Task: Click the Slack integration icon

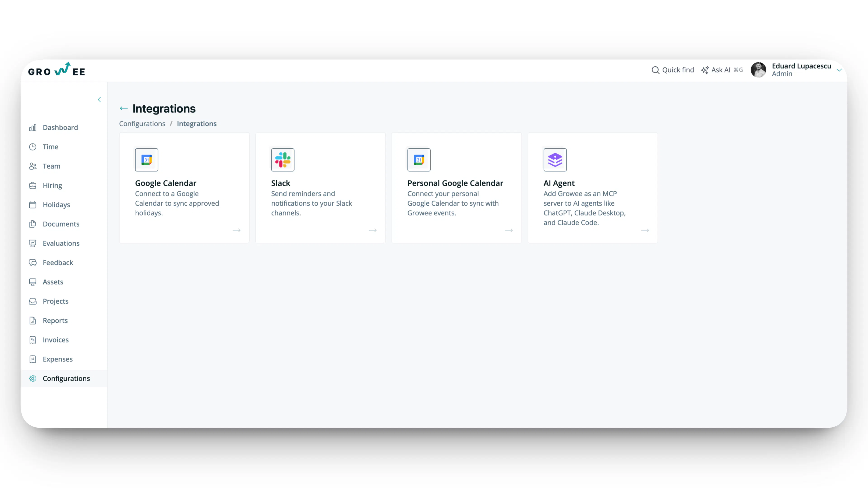Action: click(x=282, y=160)
